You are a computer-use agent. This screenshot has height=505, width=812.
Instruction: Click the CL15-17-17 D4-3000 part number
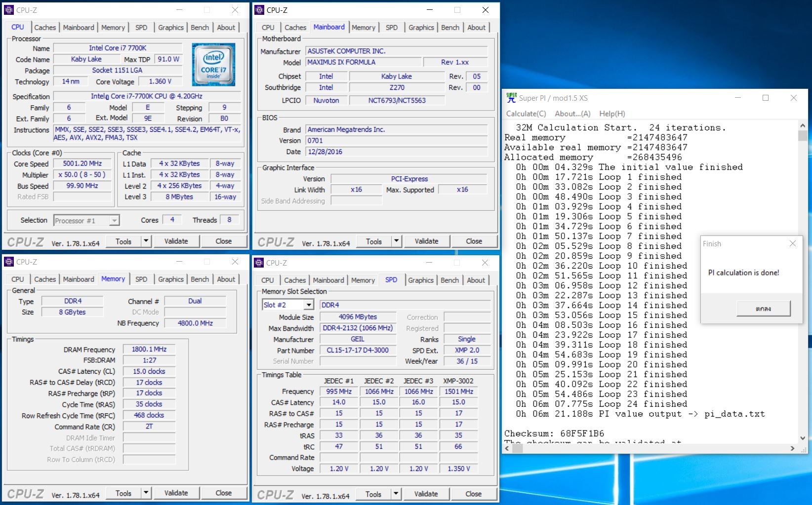pyautogui.click(x=358, y=350)
